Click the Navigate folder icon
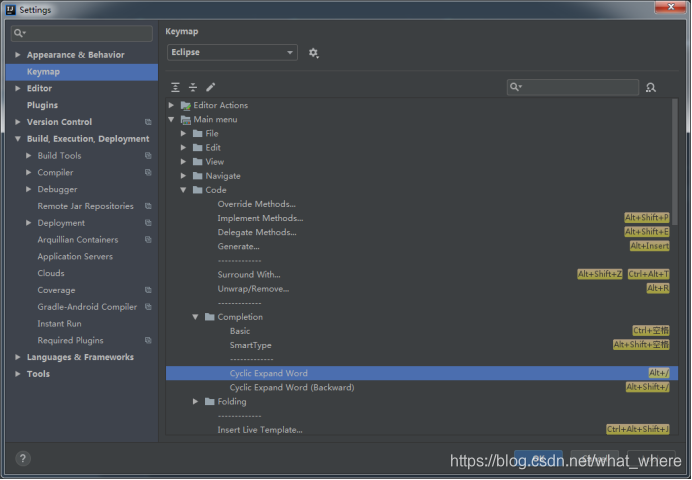This screenshot has height=480, width=692. pyautogui.click(x=198, y=176)
